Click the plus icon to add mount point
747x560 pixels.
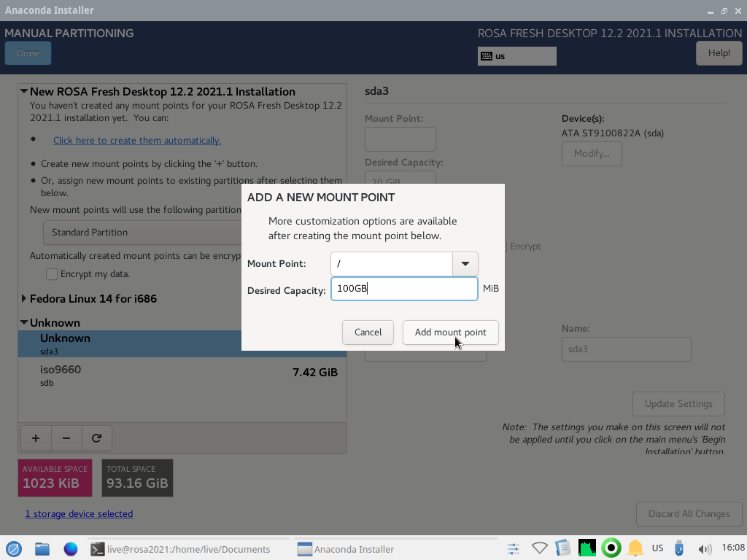click(x=36, y=438)
